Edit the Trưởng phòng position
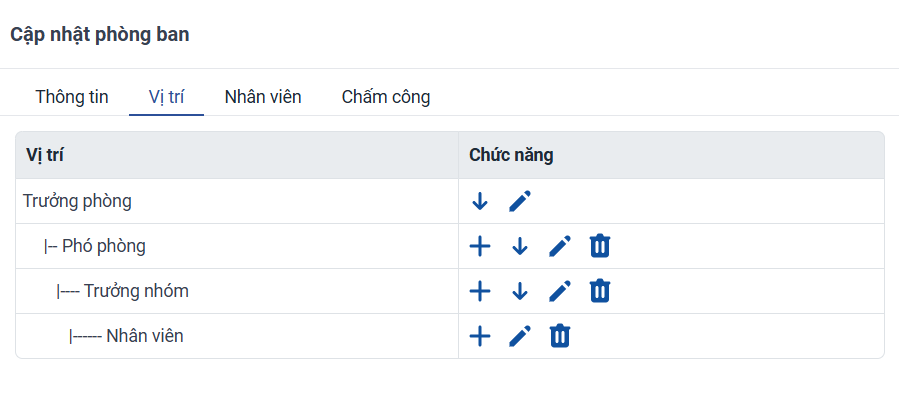The width and height of the screenshot is (899, 394). [x=520, y=201]
